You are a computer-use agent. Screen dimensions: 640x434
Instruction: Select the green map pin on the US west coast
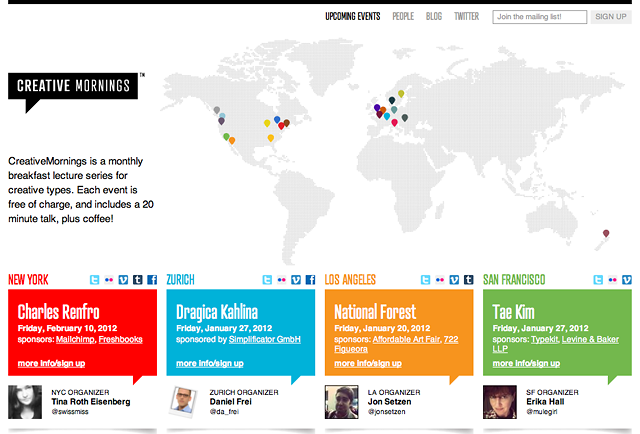pos(226,137)
